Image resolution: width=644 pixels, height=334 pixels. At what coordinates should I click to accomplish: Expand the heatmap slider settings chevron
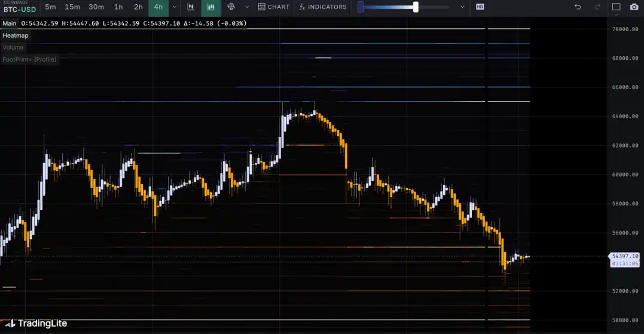point(462,7)
